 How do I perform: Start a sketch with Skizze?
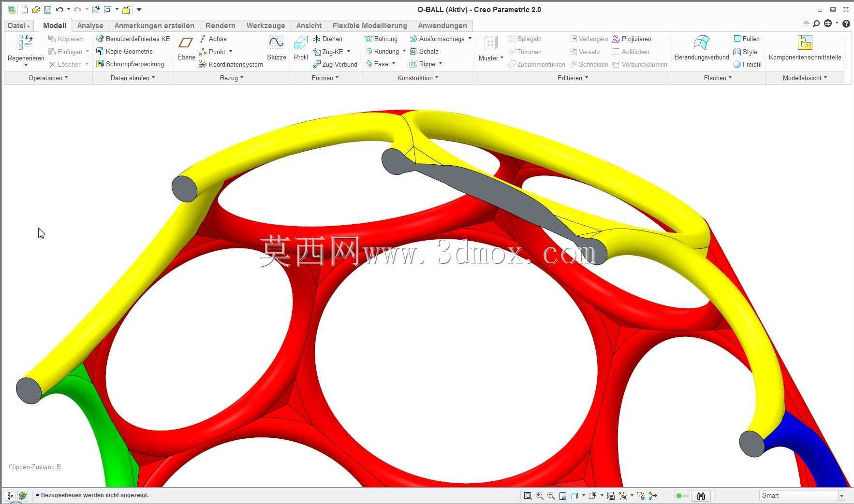[276, 47]
